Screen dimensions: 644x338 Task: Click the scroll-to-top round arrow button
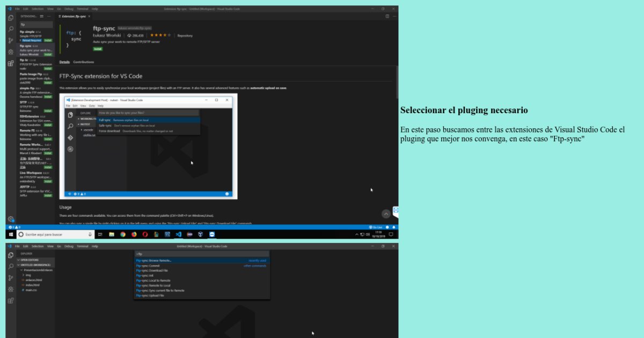(x=386, y=214)
